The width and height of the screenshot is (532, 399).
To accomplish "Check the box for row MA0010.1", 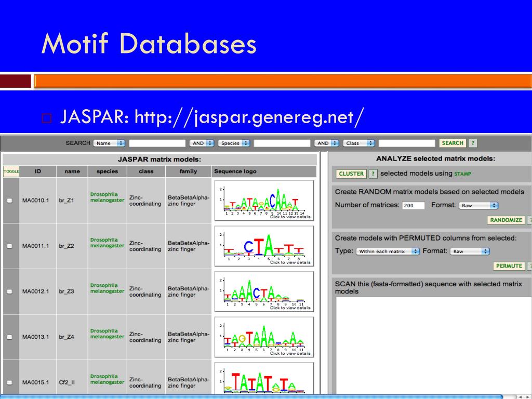I will [x=10, y=201].
